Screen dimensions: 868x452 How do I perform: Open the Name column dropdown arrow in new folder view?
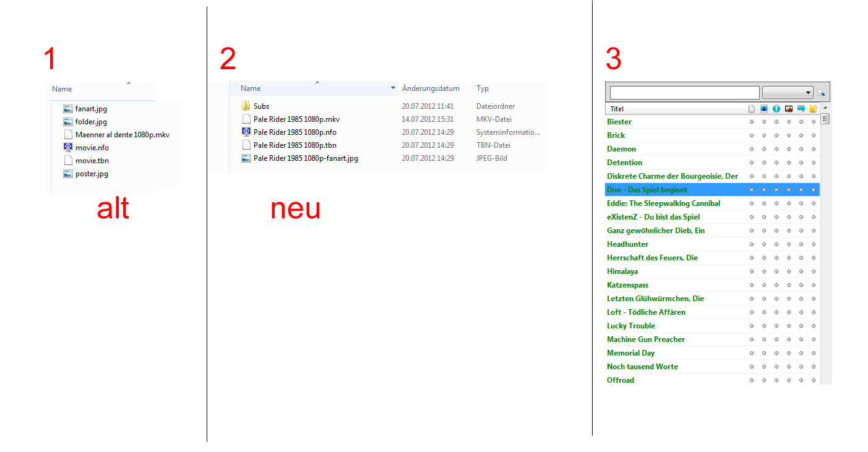(x=393, y=88)
